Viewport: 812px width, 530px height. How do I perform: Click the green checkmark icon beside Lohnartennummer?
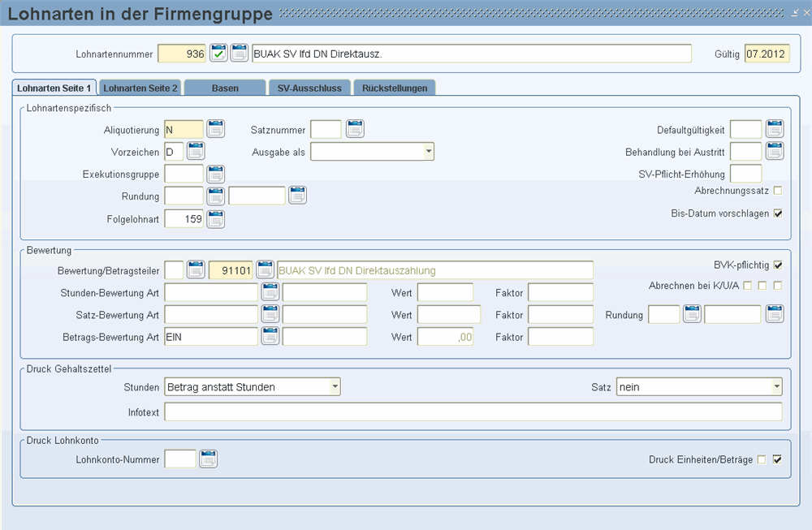(218, 54)
